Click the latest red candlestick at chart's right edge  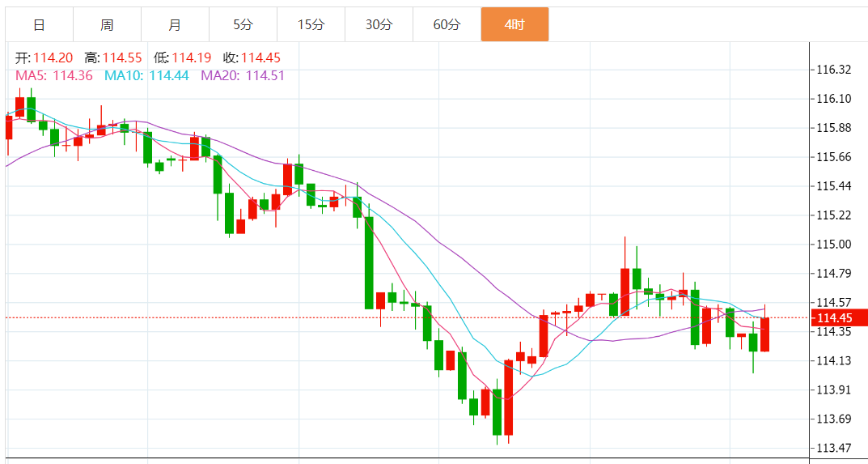[x=765, y=334]
